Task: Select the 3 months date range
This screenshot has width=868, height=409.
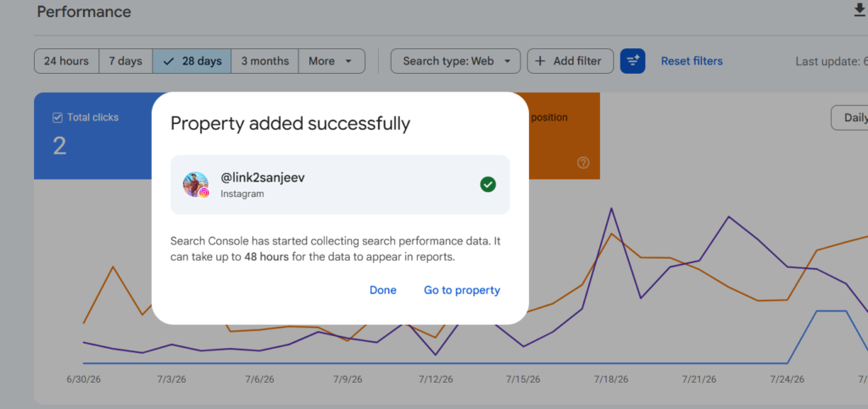Action: (x=264, y=61)
